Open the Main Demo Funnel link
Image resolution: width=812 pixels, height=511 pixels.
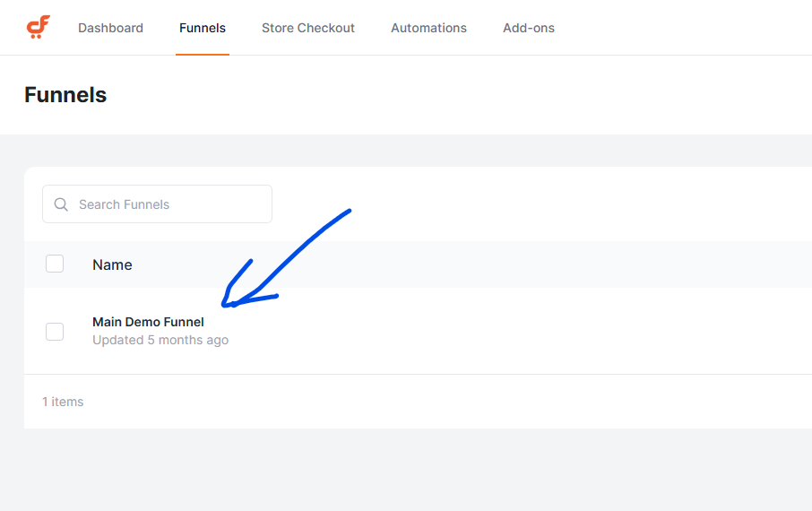[x=148, y=322]
